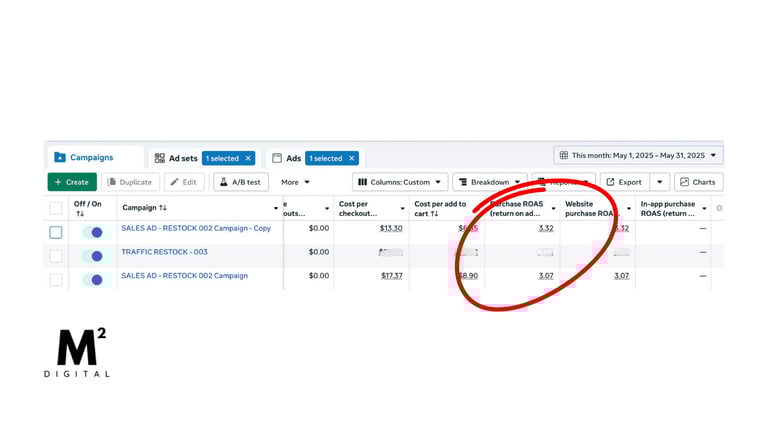Click the column settings gear icon
Viewport: 768px width, 431px height.
719,208
